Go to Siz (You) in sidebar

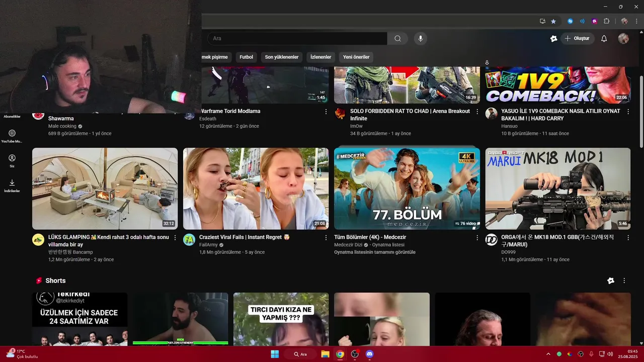[x=12, y=161]
